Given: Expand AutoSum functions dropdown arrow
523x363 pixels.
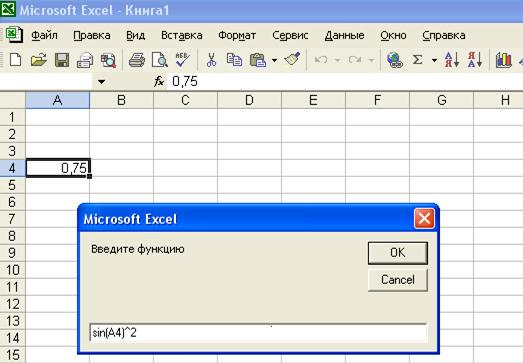Looking at the screenshot, I should pos(434,60).
